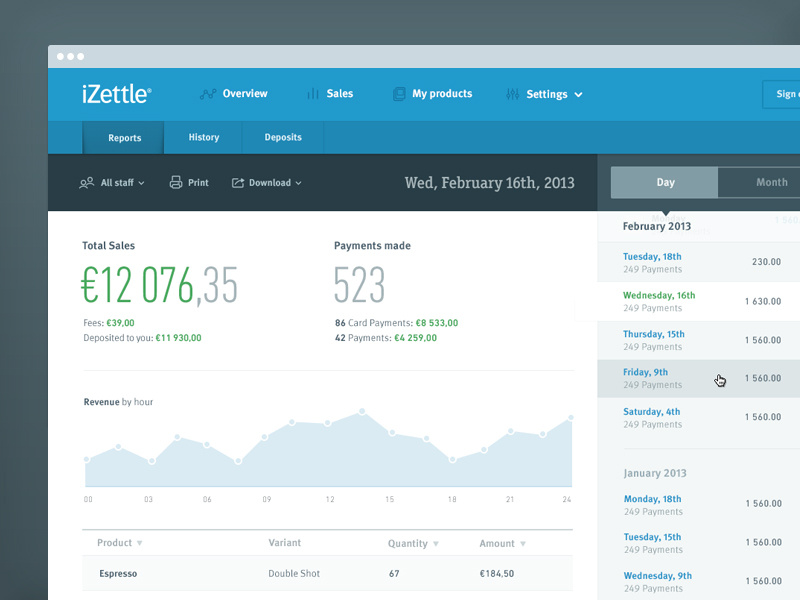Click the total sales amount €12 076,35

159,285
